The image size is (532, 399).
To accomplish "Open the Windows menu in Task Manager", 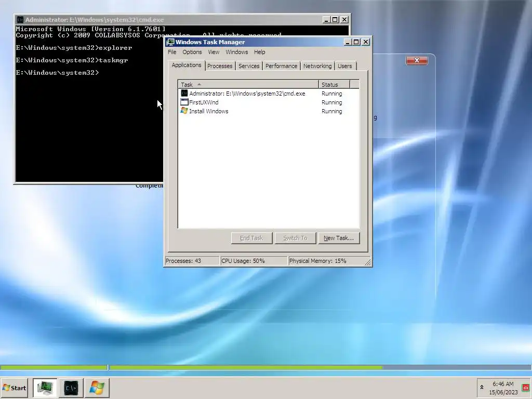I will click(237, 52).
